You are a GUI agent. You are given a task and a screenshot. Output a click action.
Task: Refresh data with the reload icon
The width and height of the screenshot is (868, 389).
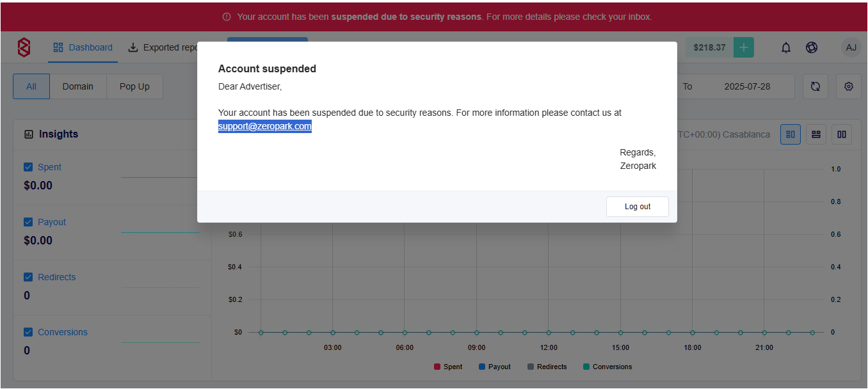(816, 86)
